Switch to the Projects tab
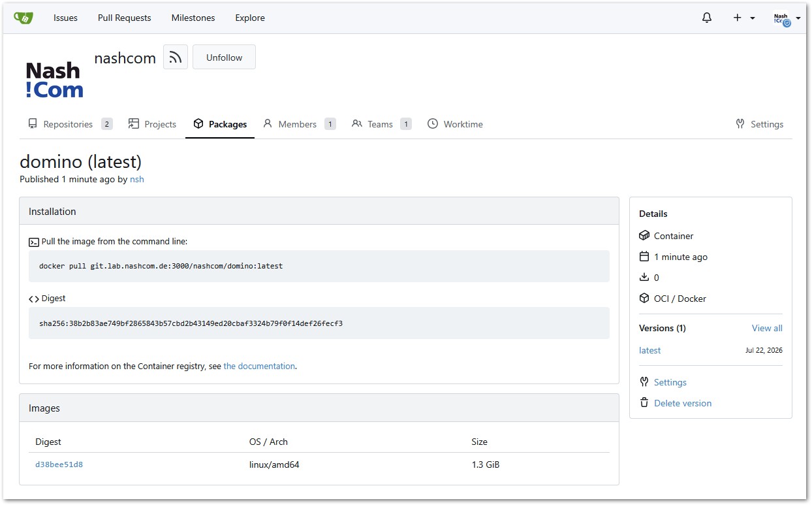Viewport: 812px width, 505px height. click(x=152, y=124)
